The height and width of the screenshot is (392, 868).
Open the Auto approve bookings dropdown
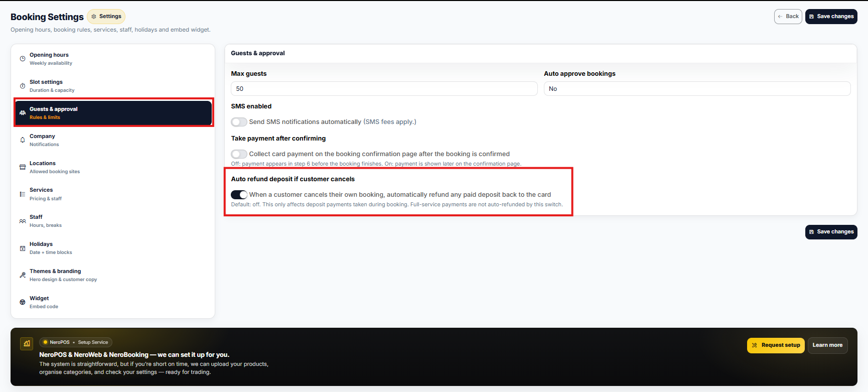click(x=697, y=89)
